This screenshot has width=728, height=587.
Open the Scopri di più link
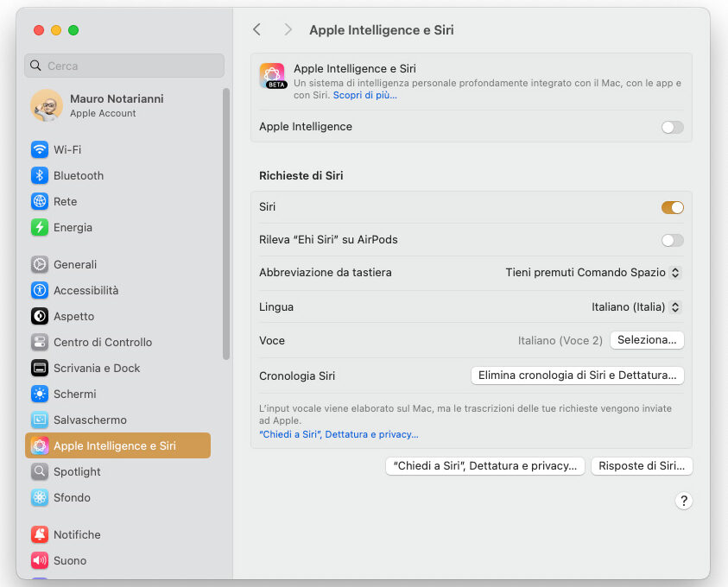click(x=364, y=95)
